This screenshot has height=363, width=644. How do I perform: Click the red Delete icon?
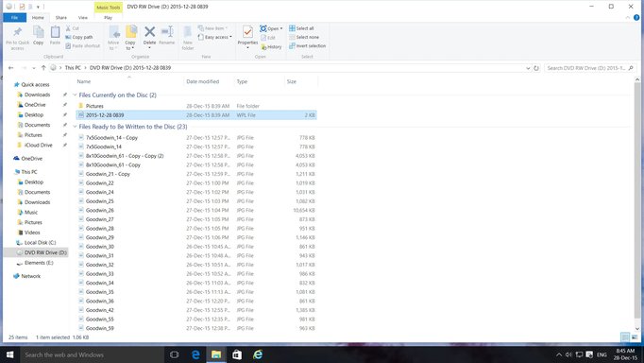149,32
